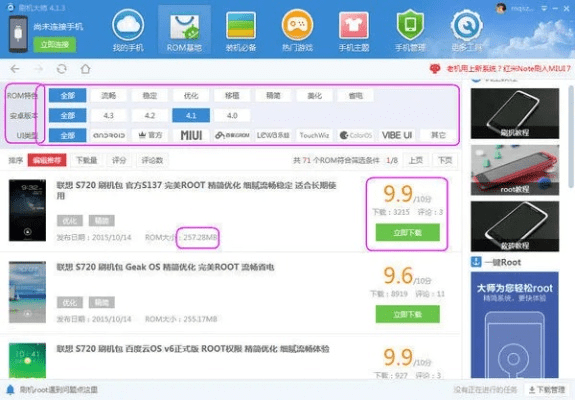The height and width of the screenshot is (400, 575).
Task: Sort by 评分
Action: [x=119, y=160]
